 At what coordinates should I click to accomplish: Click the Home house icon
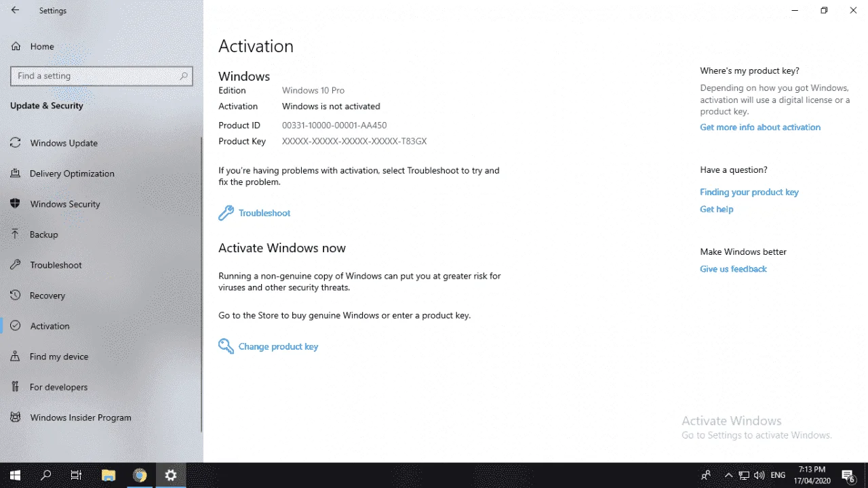(x=16, y=46)
